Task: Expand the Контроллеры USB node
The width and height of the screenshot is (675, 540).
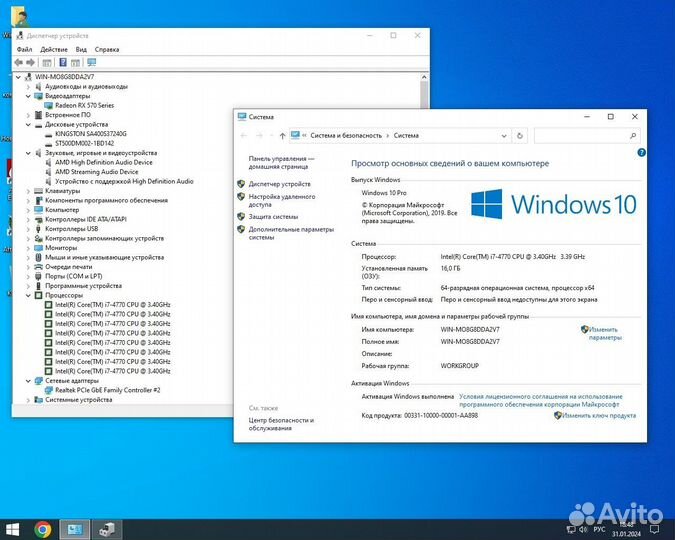Action: tap(28, 229)
